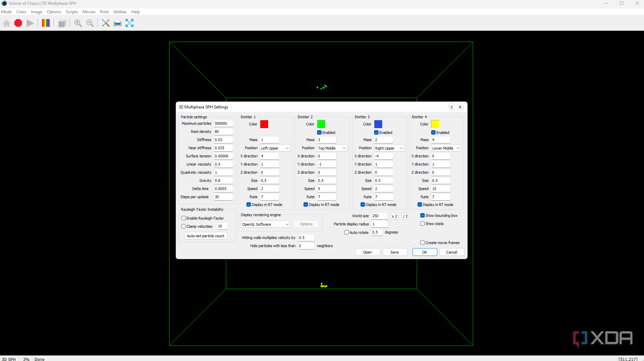Click Auto-set particle count button

tap(206, 236)
